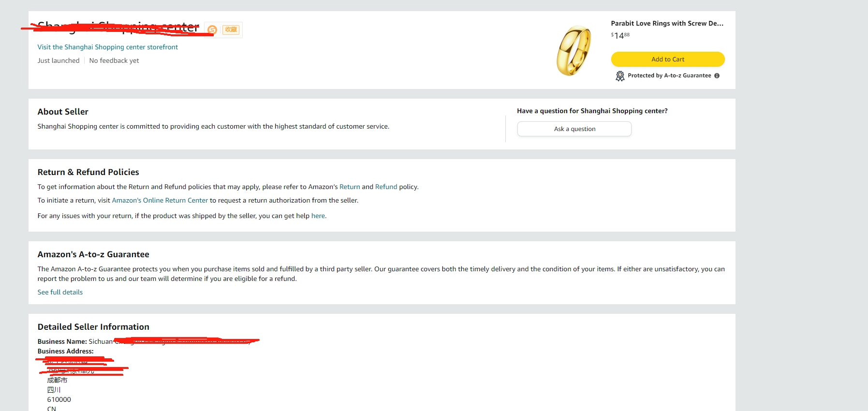Click the Just launched seller status text

[x=59, y=60]
